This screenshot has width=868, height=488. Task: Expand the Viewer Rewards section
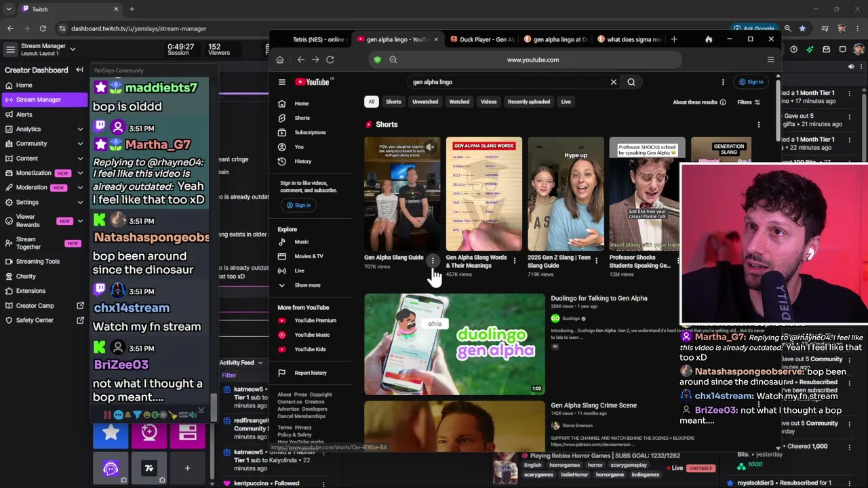click(x=80, y=220)
